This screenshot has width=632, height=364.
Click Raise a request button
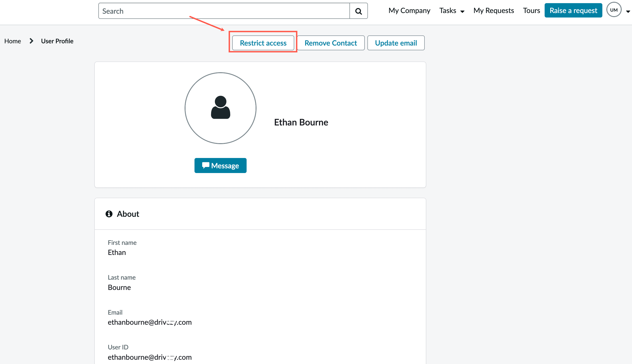click(573, 11)
